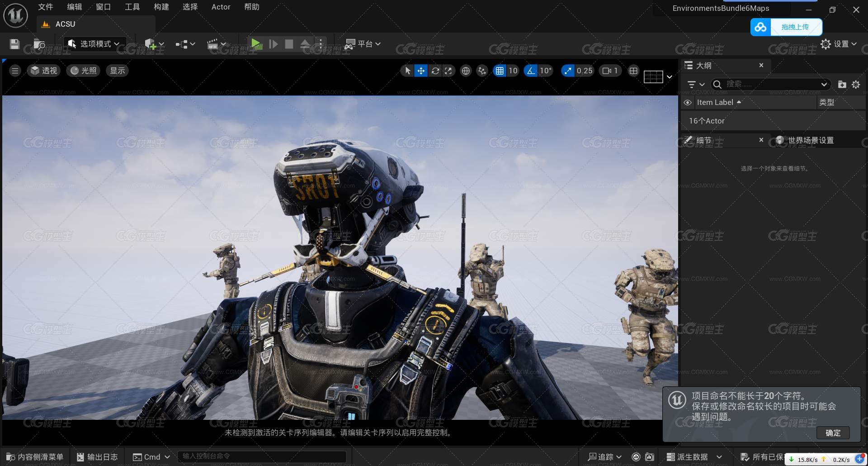Click the cinematics clapperboard icon

212,44
